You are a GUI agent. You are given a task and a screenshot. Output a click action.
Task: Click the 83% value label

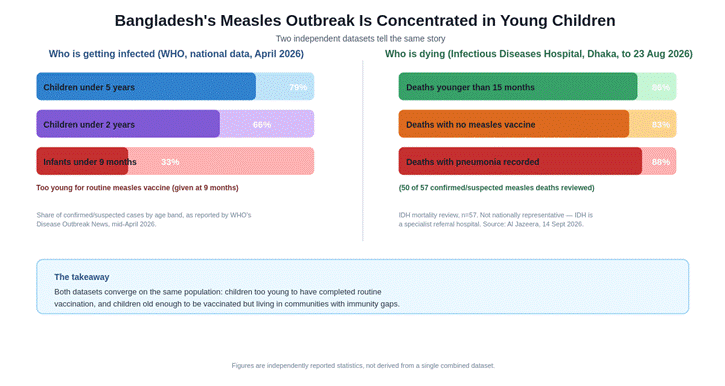661,125
